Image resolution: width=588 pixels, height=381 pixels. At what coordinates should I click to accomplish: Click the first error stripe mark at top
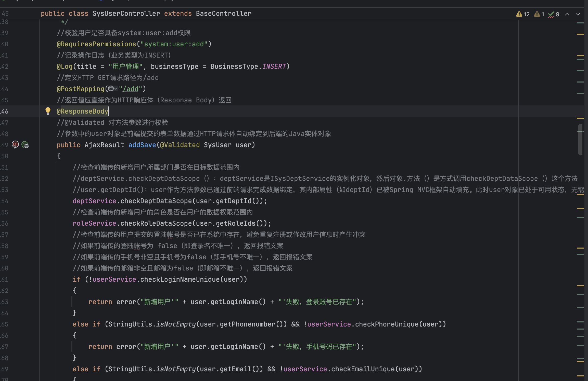click(580, 23)
